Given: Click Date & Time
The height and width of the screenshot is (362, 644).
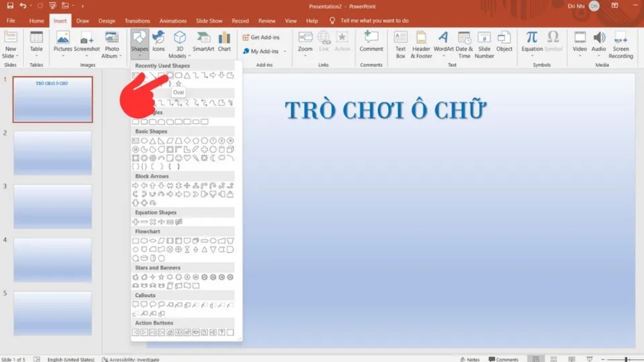Looking at the screenshot, I should (x=464, y=44).
